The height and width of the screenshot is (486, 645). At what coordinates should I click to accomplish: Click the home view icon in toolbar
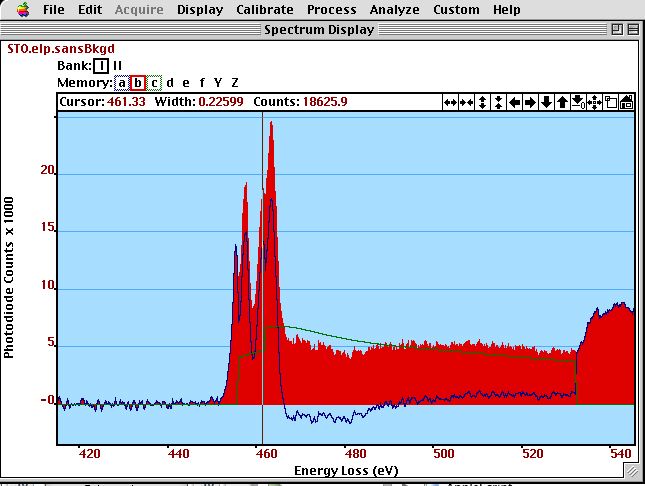pos(626,102)
